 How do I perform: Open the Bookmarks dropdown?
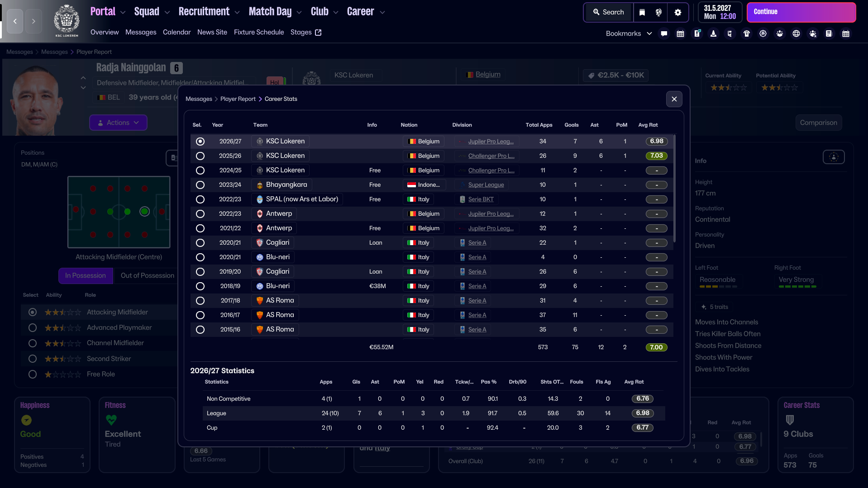[x=629, y=33]
